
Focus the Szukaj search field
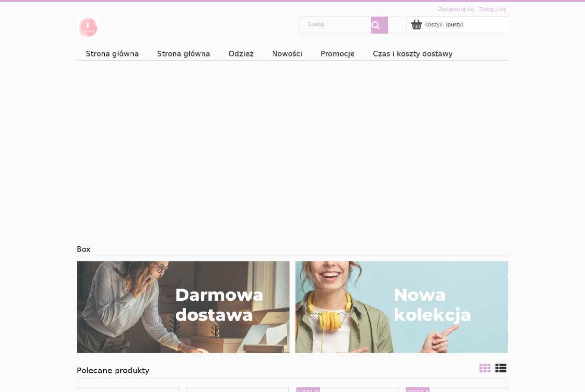tap(335, 24)
